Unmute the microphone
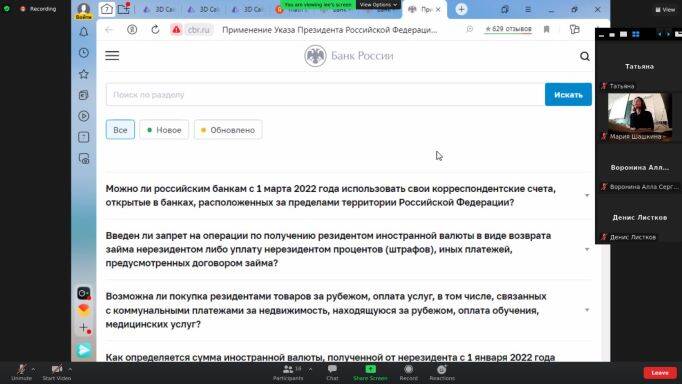The width and height of the screenshot is (682, 384). [21, 372]
